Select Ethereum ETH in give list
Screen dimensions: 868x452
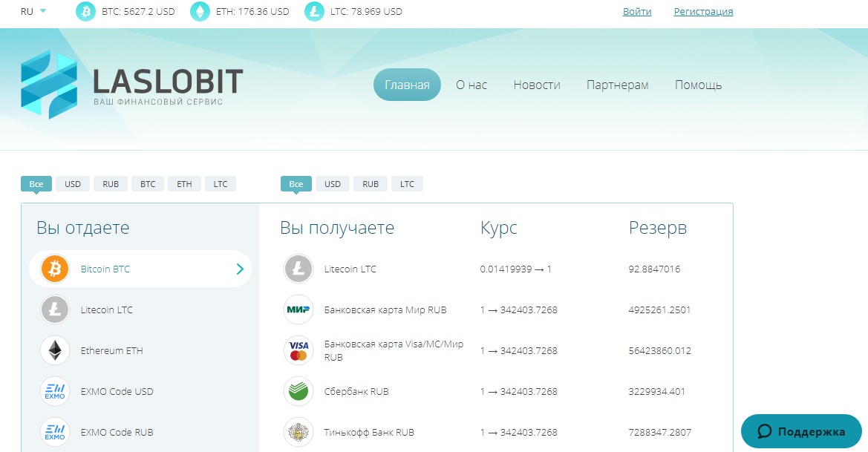coord(112,351)
